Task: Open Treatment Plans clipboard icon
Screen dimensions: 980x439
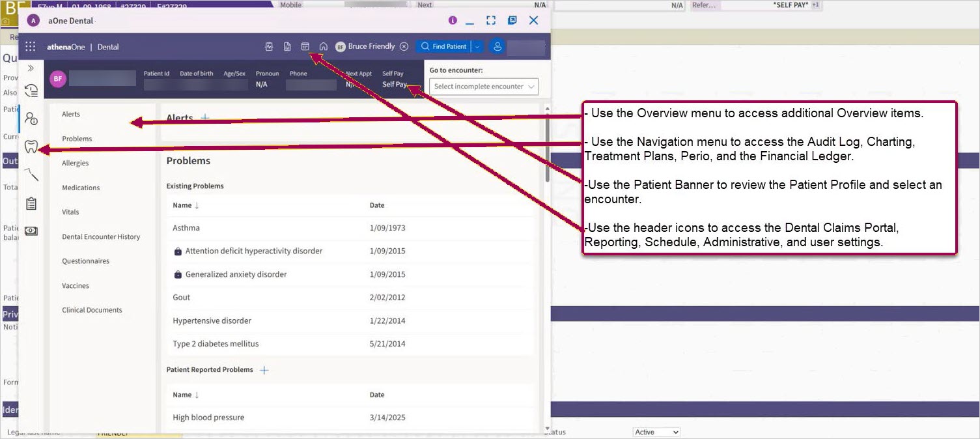Action: coord(31,203)
